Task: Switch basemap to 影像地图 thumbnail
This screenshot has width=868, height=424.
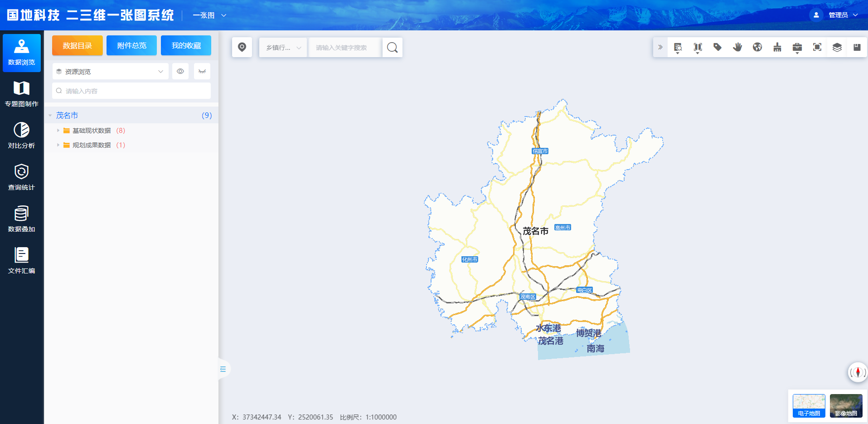Action: click(x=846, y=405)
